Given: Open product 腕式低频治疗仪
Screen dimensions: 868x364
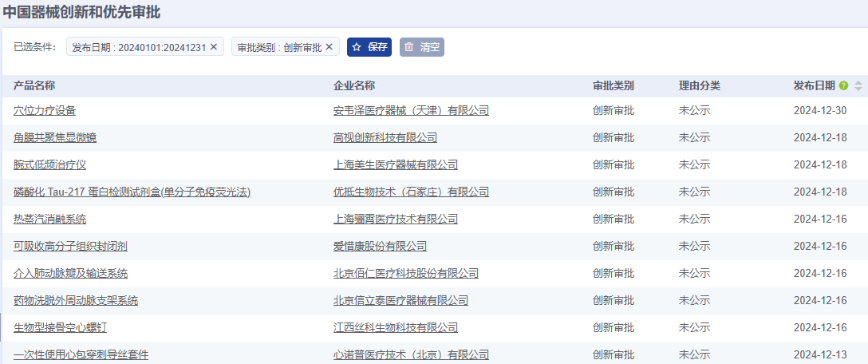Looking at the screenshot, I should point(49,164).
